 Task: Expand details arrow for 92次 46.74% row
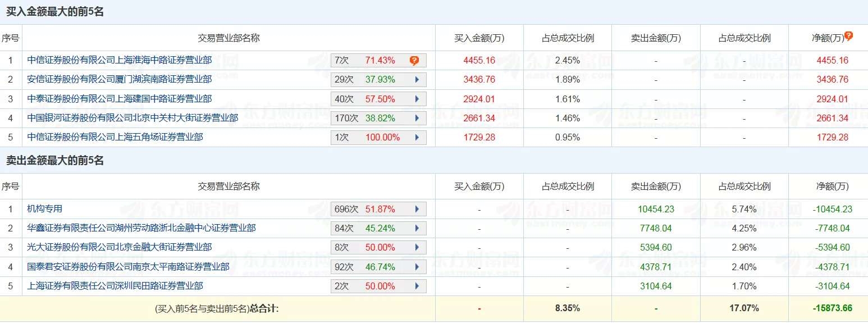[x=417, y=267]
